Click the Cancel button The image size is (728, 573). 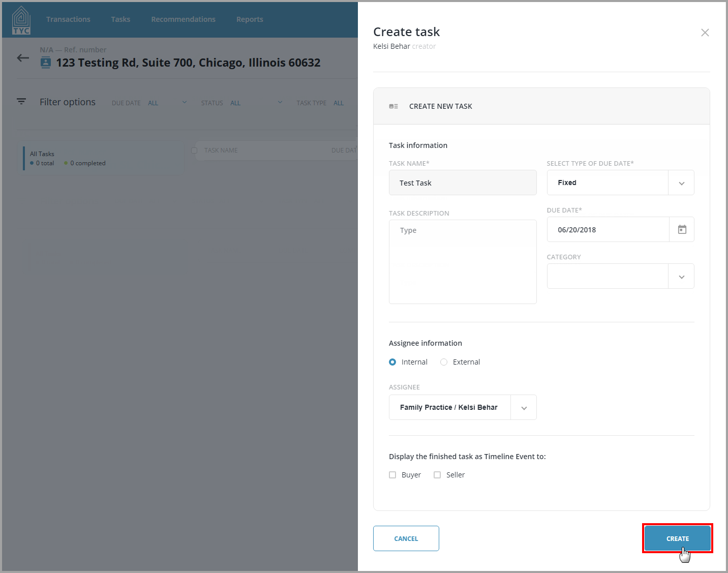[x=406, y=538]
